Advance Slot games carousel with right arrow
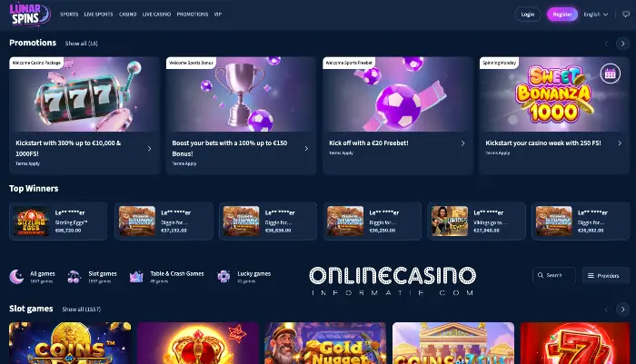The width and height of the screenshot is (636, 364). pyautogui.click(x=622, y=310)
